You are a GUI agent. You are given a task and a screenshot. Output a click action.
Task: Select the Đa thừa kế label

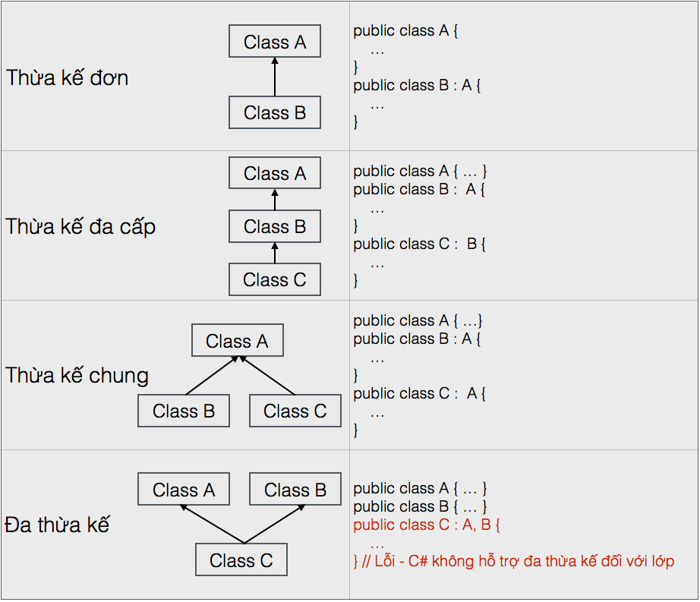[x=57, y=525]
